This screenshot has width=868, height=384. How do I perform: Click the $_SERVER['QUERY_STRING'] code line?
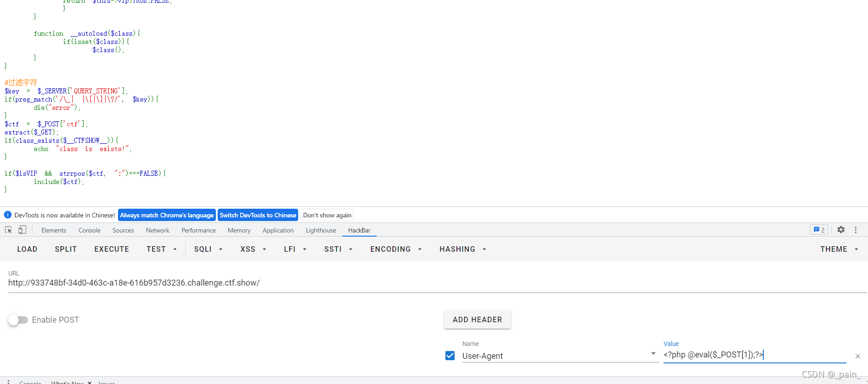66,91
